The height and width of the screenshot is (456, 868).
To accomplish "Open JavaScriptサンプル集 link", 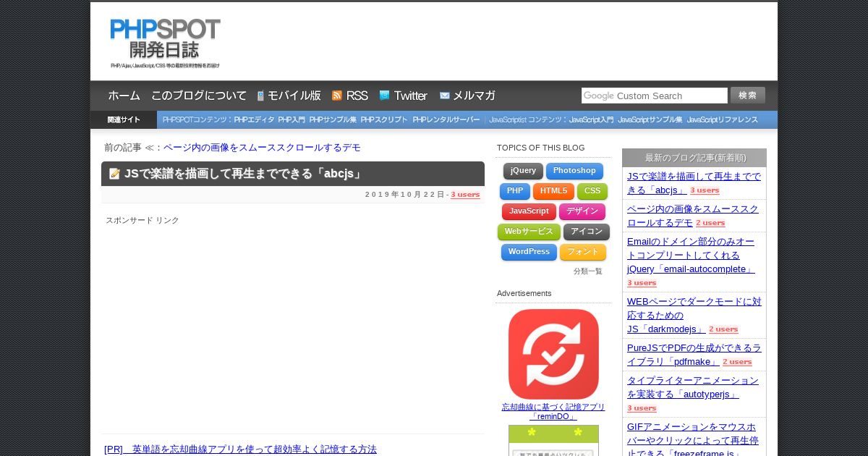I will (650, 120).
